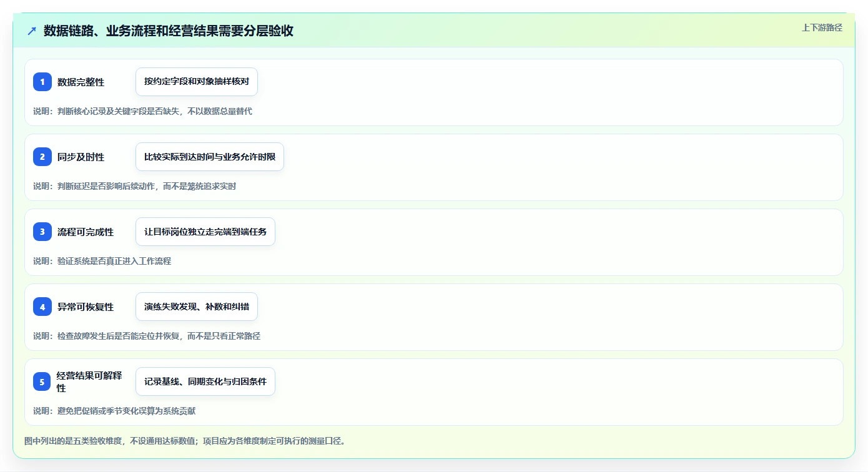Click the heading 数据链路、业务流程和经营结果需要分层验收
868x472 pixels.
click(x=169, y=31)
